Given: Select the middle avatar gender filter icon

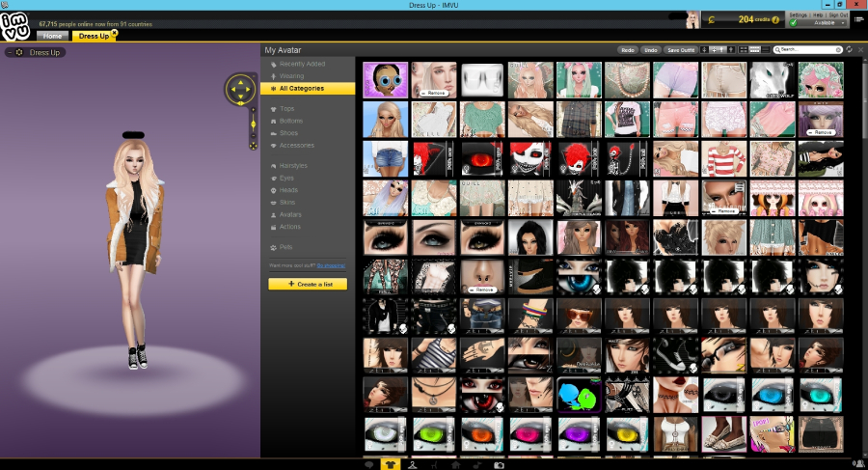Looking at the screenshot, I should pos(718,49).
